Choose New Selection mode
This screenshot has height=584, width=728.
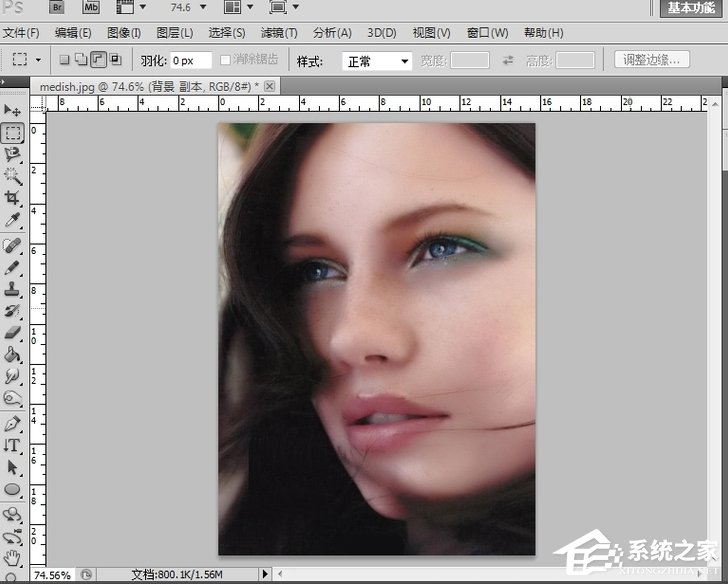pyautogui.click(x=65, y=59)
